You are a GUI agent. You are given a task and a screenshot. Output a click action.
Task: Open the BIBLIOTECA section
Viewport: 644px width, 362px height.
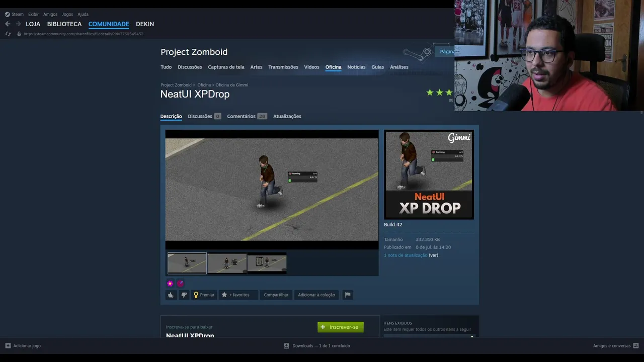[x=64, y=24]
